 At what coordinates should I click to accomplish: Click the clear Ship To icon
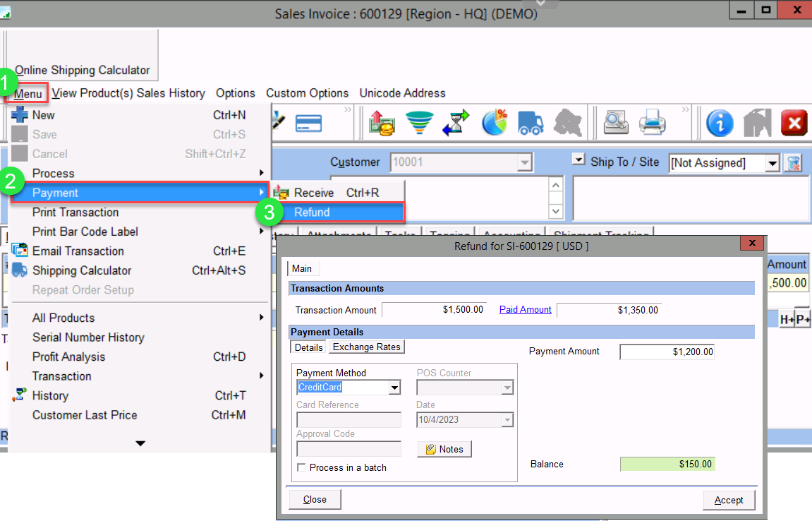794,163
